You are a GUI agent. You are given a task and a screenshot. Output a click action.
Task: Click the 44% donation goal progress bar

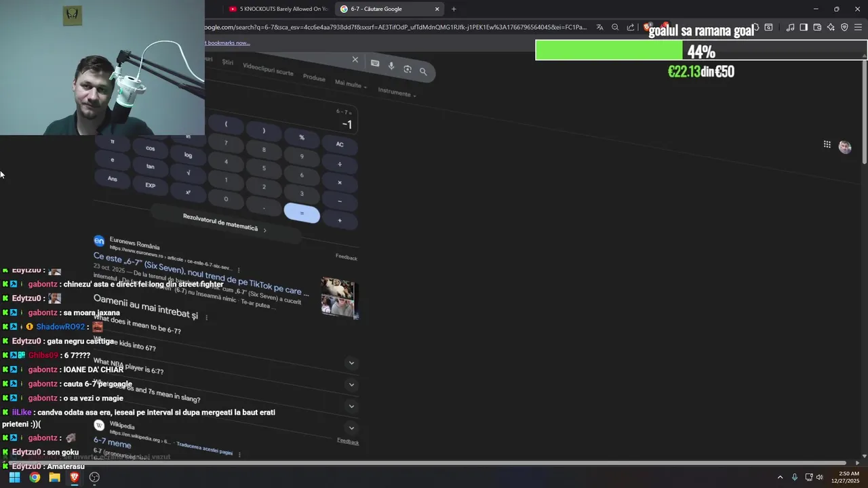[x=701, y=50]
